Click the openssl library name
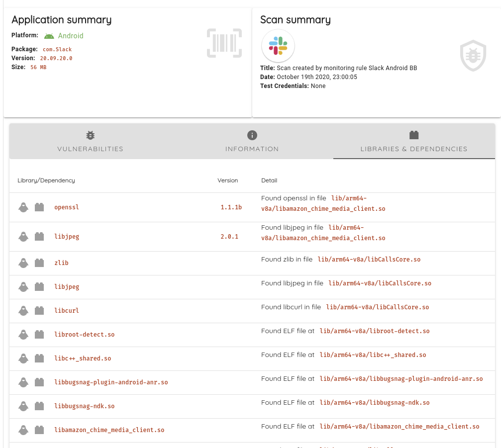Screen dimensions: 501x448 (x=67, y=207)
